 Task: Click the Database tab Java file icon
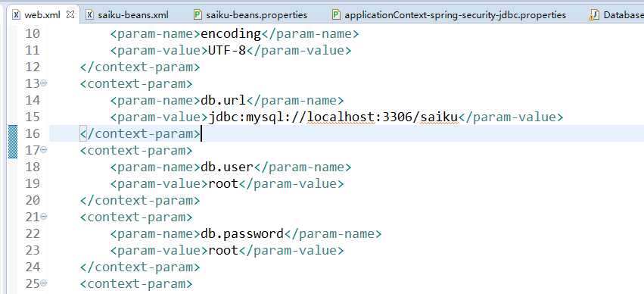coord(594,15)
